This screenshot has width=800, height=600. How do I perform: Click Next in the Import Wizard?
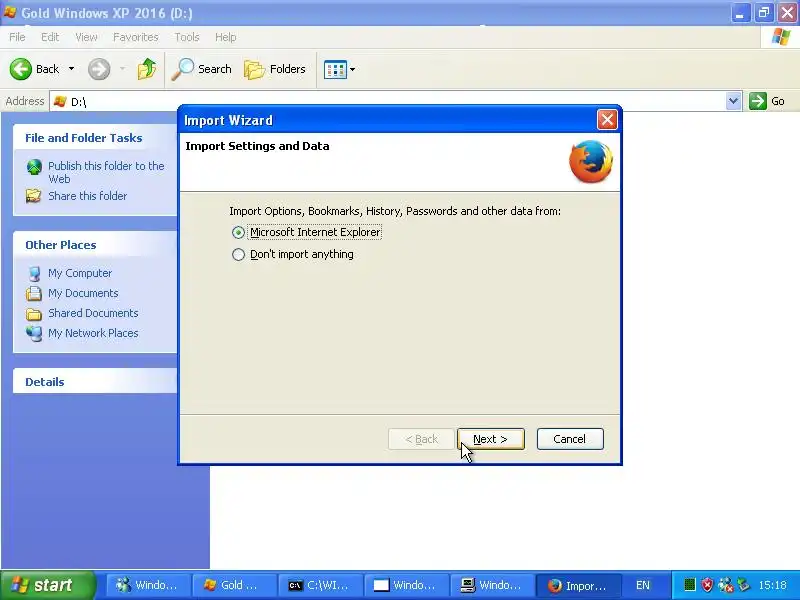click(x=491, y=439)
